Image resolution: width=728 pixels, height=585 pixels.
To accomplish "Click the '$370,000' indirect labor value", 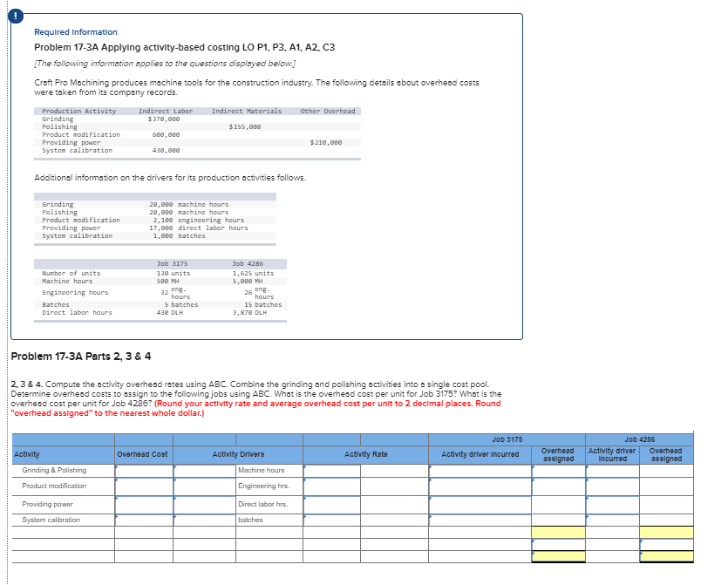I will (164, 119).
